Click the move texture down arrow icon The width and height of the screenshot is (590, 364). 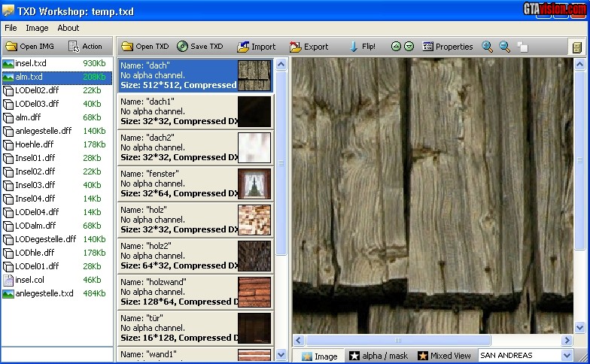(x=409, y=47)
